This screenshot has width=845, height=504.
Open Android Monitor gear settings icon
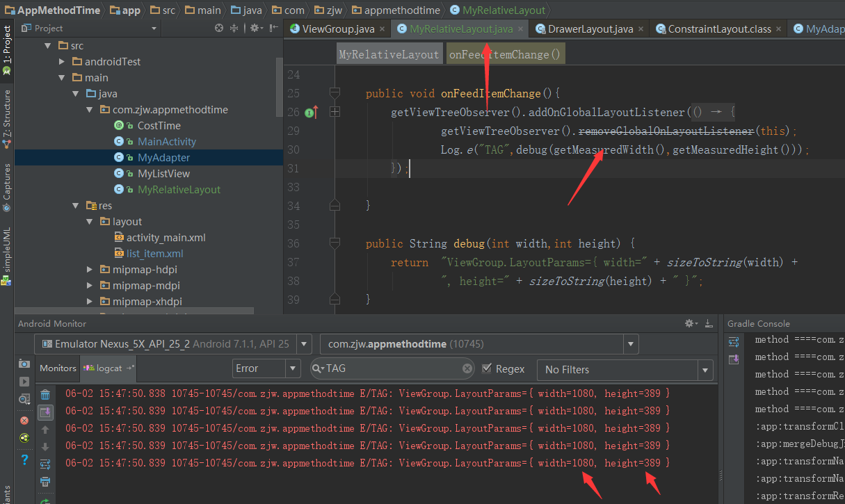pos(691,323)
